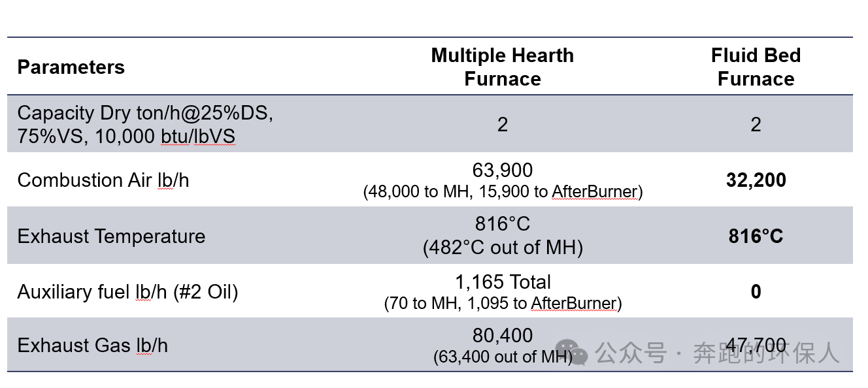Viewport: 868px width, 388px height.
Task: Click the bold 0 auxiliary fuel value
Action: click(756, 292)
